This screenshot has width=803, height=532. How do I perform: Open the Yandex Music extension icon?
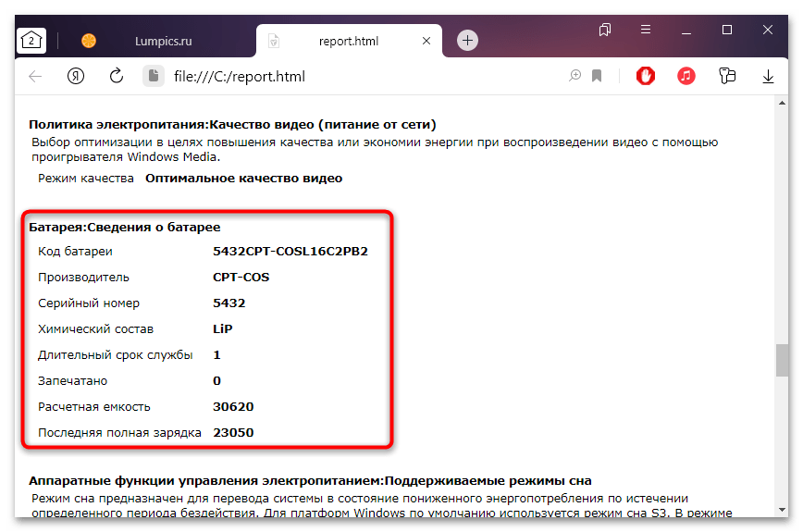[686, 76]
